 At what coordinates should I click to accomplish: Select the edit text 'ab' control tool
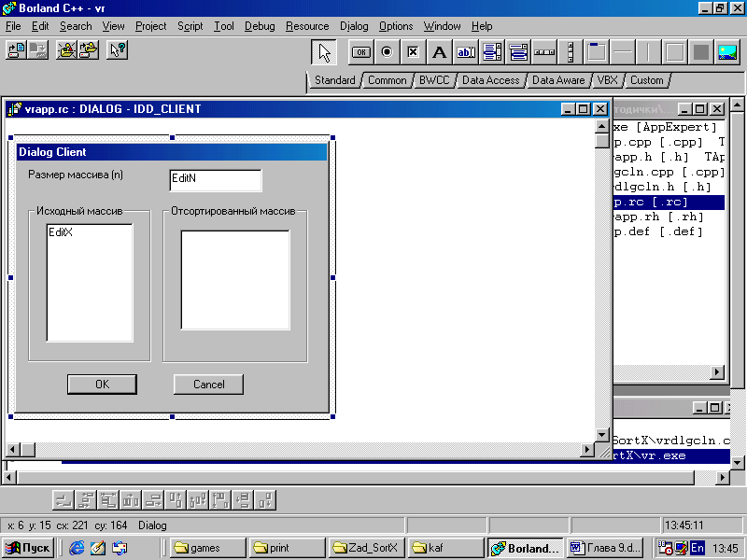click(465, 52)
